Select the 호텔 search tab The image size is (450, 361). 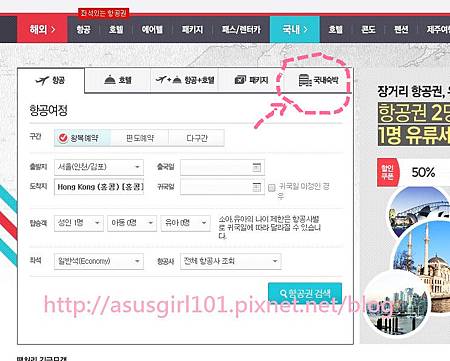(118, 80)
